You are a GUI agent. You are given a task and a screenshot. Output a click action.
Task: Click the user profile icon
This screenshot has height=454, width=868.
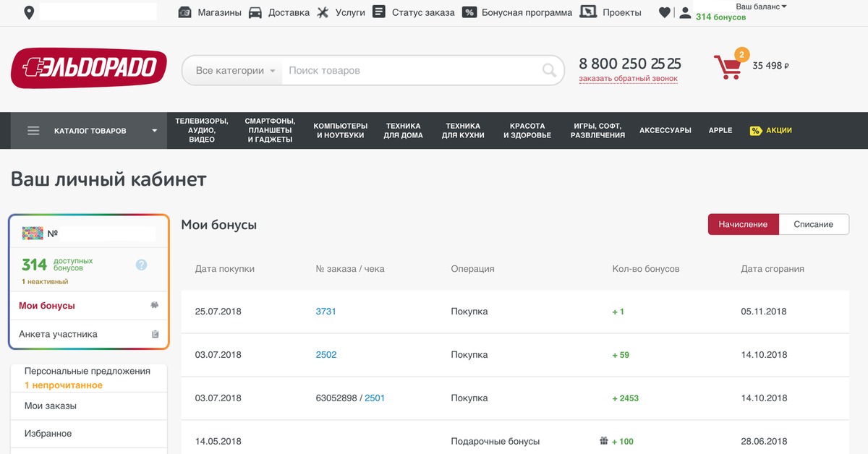[x=685, y=12]
